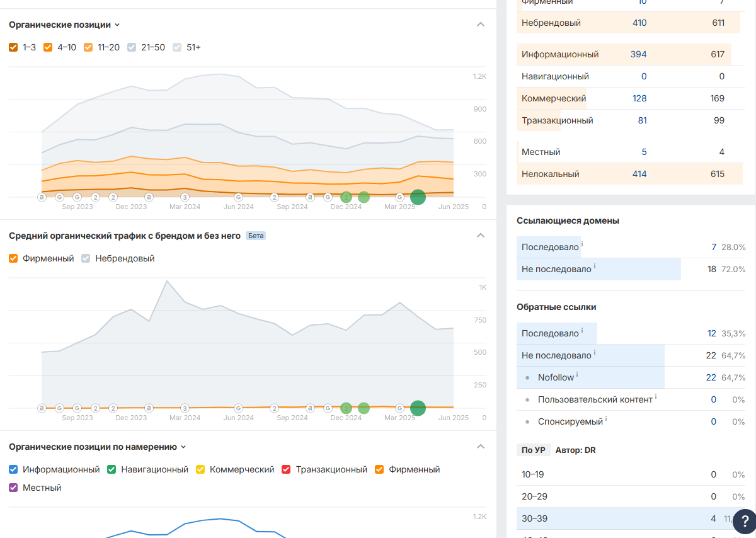Collapse the Средний органический трафик section
Viewport: 756px width, 538px height.
(481, 236)
